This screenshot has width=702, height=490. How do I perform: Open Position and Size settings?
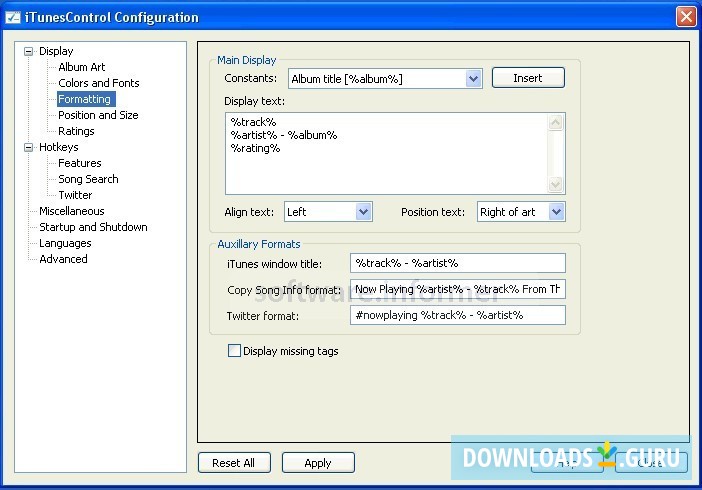pyautogui.click(x=98, y=115)
